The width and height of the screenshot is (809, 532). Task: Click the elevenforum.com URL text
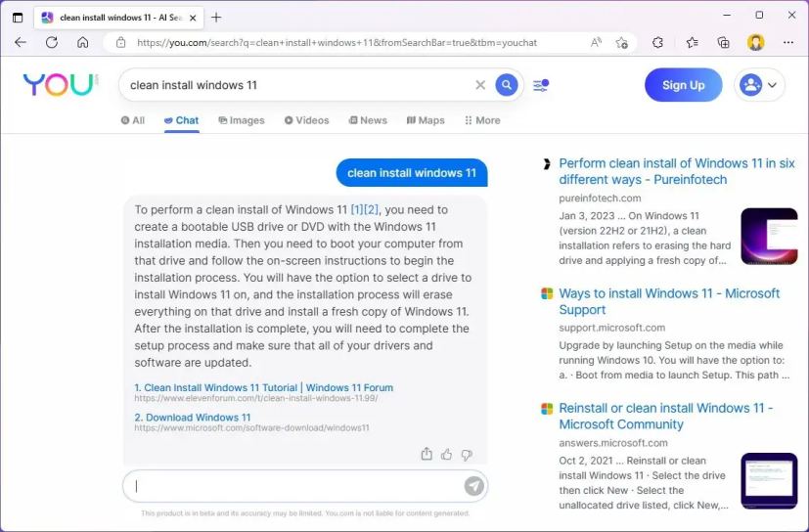[x=256, y=398]
